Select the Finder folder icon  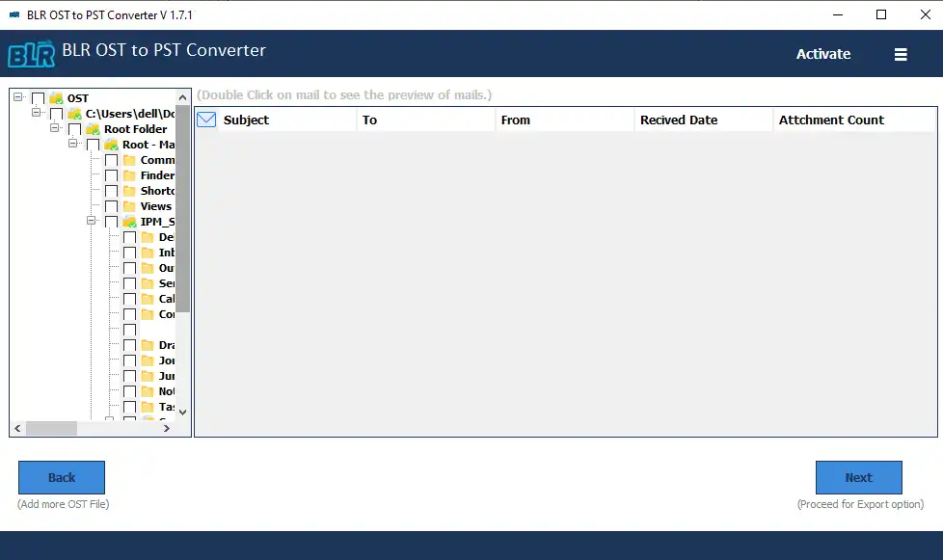(129, 175)
